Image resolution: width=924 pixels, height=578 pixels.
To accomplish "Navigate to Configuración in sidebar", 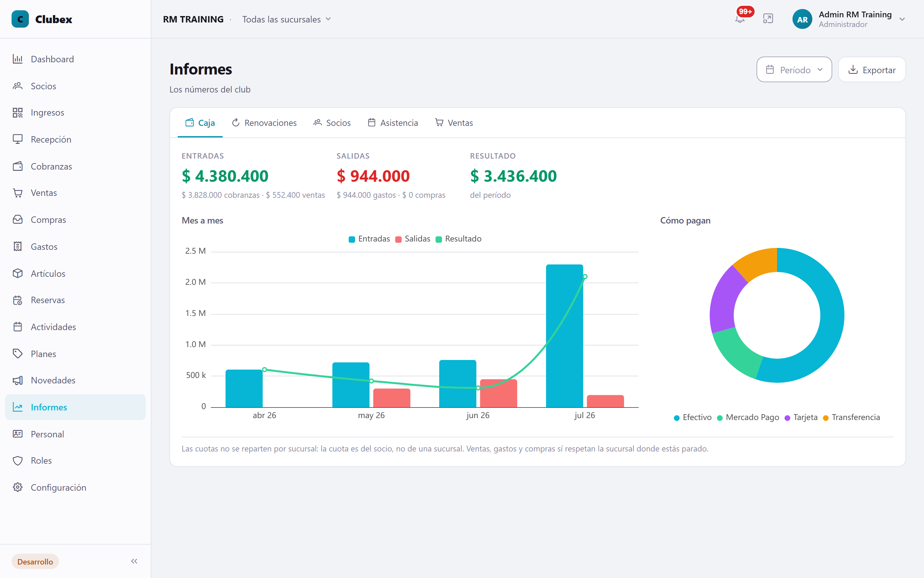I will click(x=75, y=487).
